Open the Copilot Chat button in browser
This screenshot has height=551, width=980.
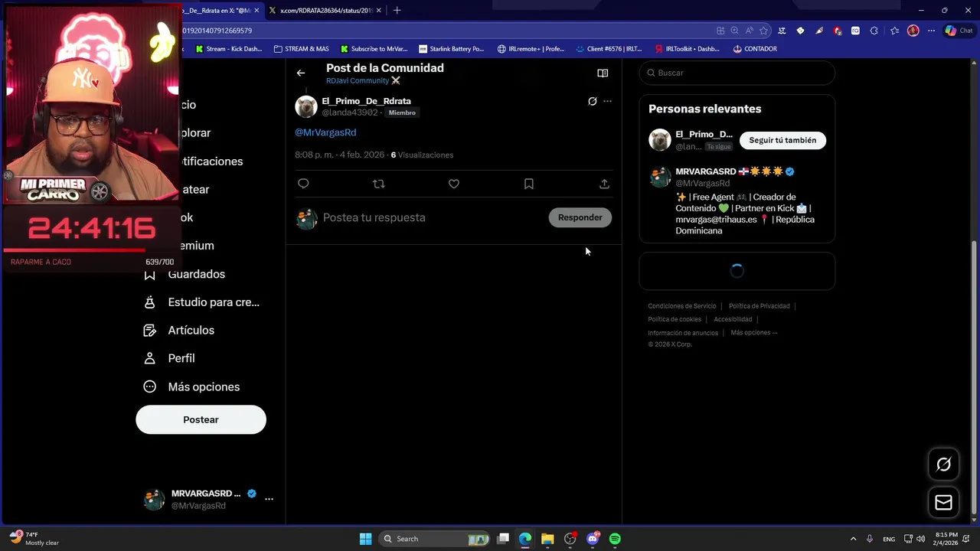click(959, 31)
